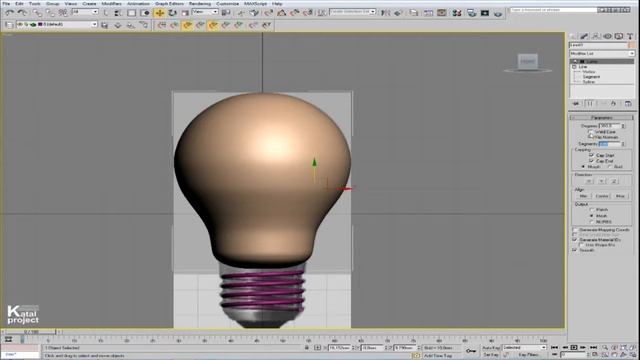
Task: Click the Max align button
Action: pos(620,196)
